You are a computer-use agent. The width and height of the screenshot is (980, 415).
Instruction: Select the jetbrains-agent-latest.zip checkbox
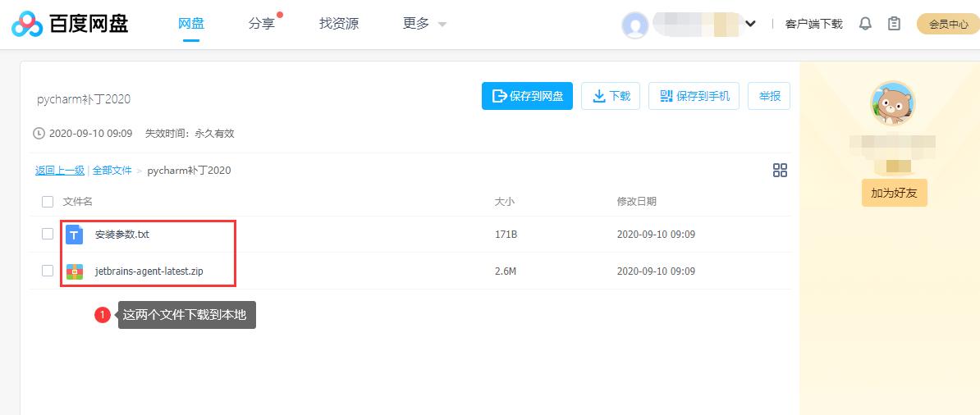click(x=48, y=271)
